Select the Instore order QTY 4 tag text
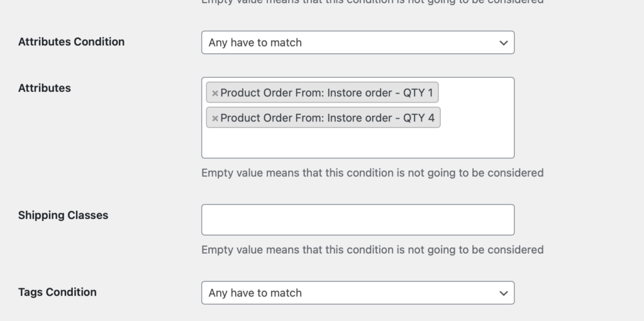Image resolution: width=644 pixels, height=321 pixels. [x=326, y=118]
